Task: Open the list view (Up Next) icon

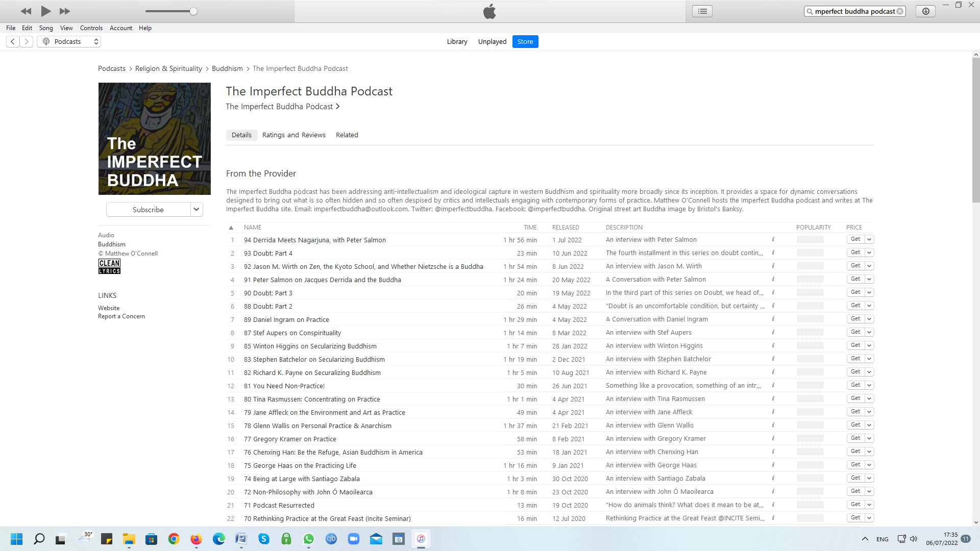Action: (702, 11)
